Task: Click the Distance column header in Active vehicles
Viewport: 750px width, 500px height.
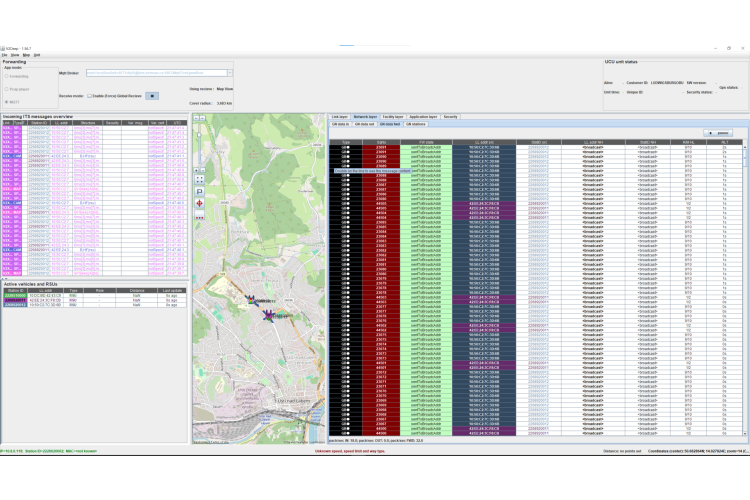Action: pos(136,290)
